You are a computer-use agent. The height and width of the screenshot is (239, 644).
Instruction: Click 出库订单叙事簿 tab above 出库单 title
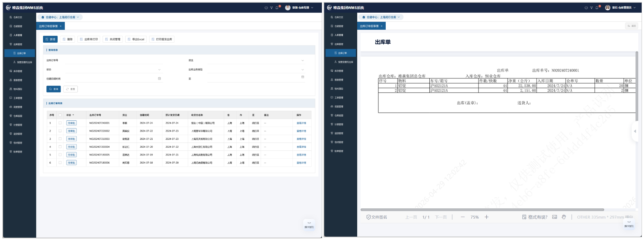[369, 26]
